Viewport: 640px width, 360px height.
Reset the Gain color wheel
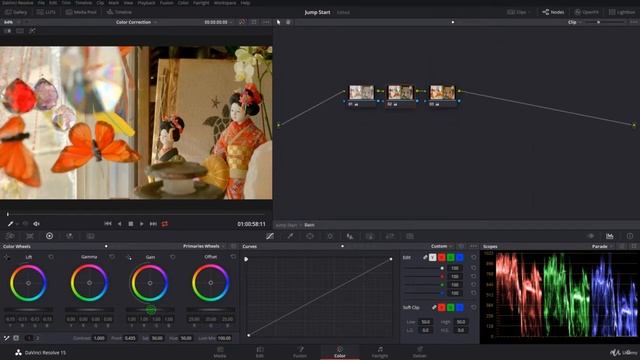173,257
